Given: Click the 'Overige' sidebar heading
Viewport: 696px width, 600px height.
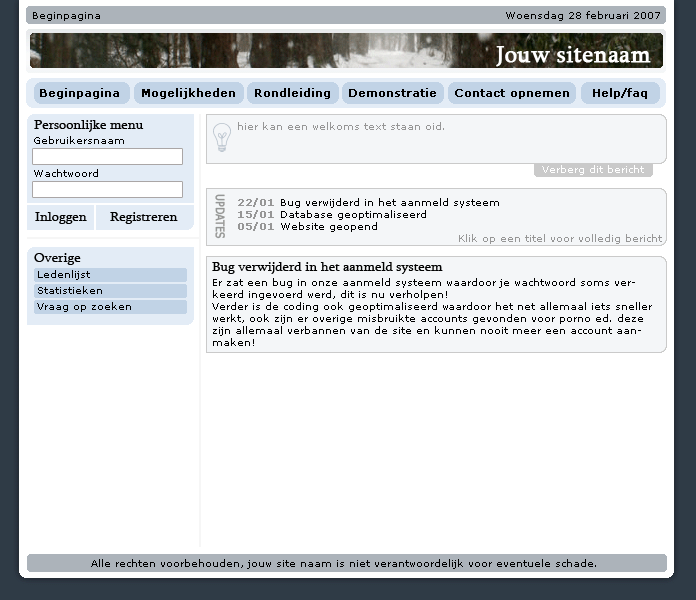Looking at the screenshot, I should tap(57, 258).
